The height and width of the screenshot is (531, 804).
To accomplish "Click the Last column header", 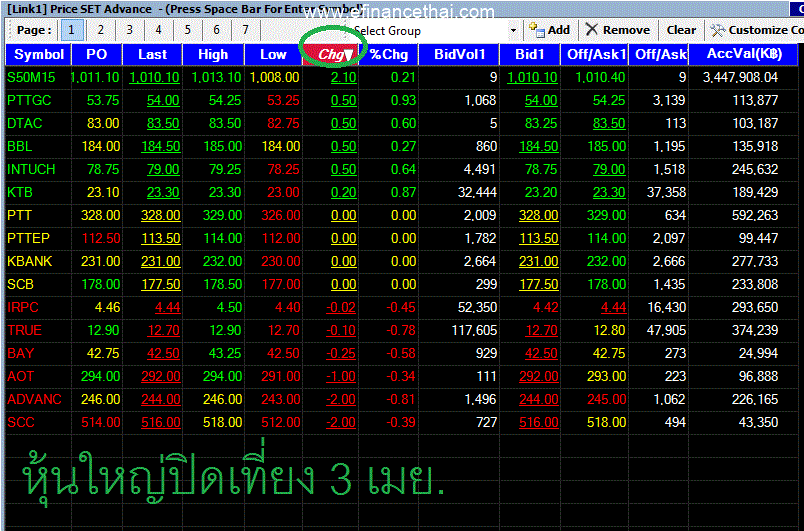I will pyautogui.click(x=152, y=54).
